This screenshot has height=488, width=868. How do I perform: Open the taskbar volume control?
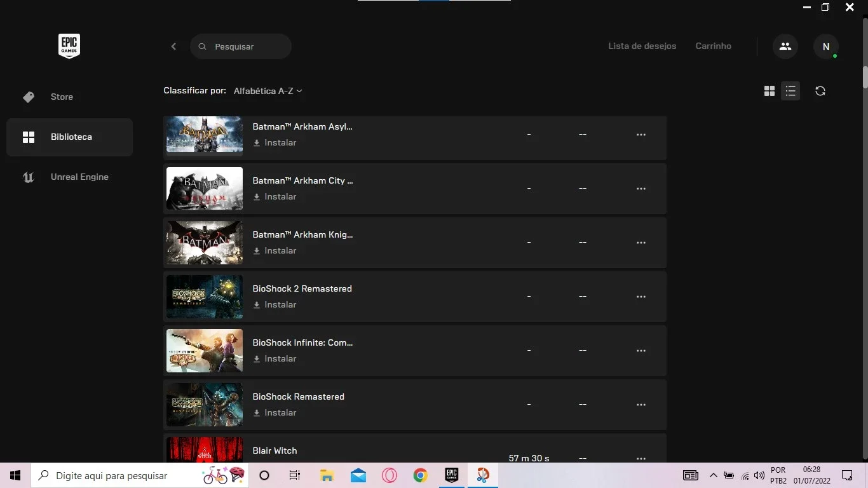(x=759, y=475)
